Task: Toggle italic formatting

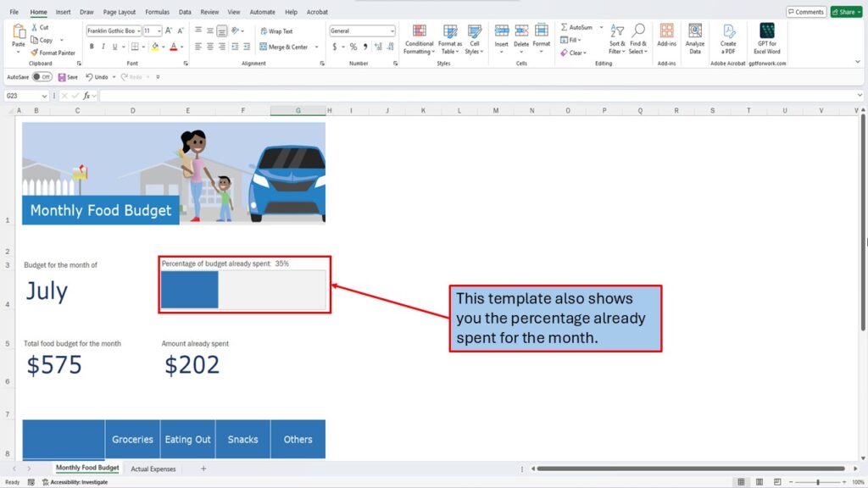Action: coord(103,47)
